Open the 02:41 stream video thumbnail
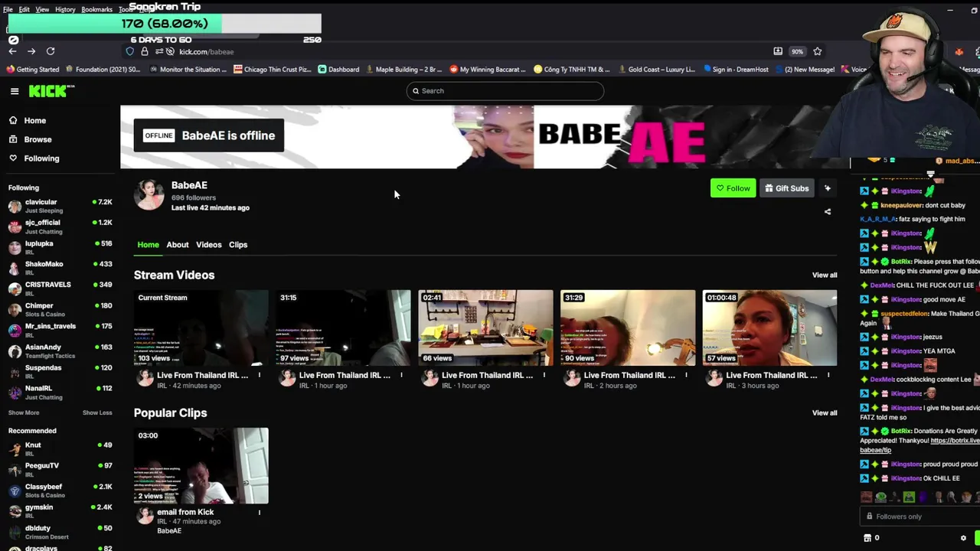 (x=485, y=328)
